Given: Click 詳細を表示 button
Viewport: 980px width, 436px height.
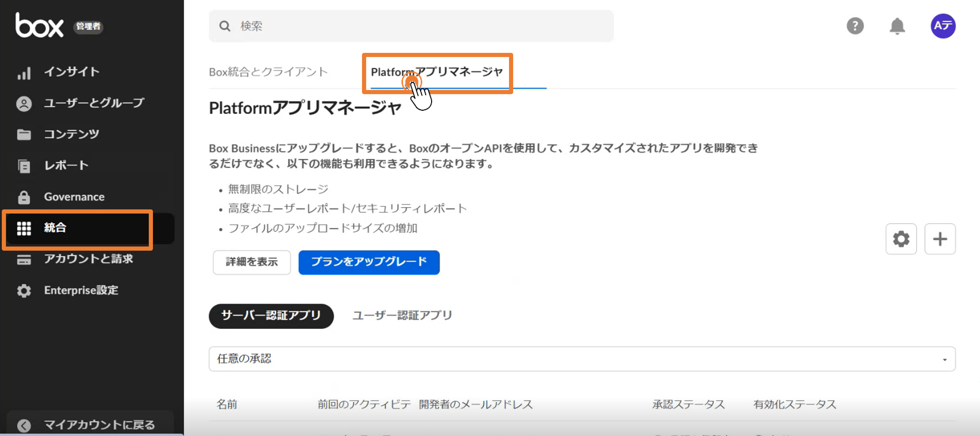Looking at the screenshot, I should (x=252, y=262).
